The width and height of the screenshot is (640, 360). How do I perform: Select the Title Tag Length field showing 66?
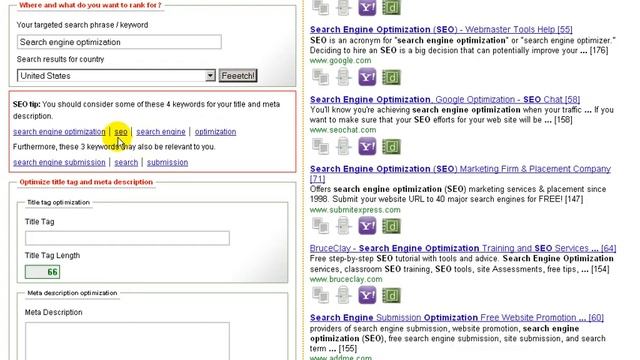click(42, 272)
